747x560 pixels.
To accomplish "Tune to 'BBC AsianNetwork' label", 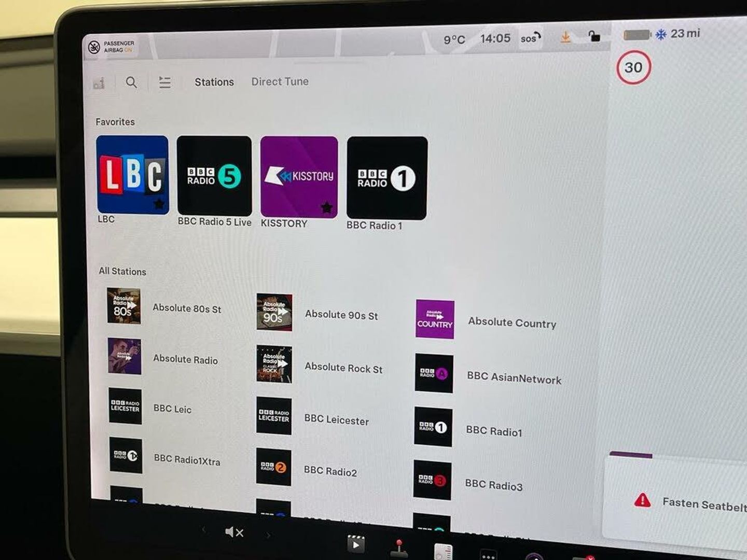I will point(514,377).
